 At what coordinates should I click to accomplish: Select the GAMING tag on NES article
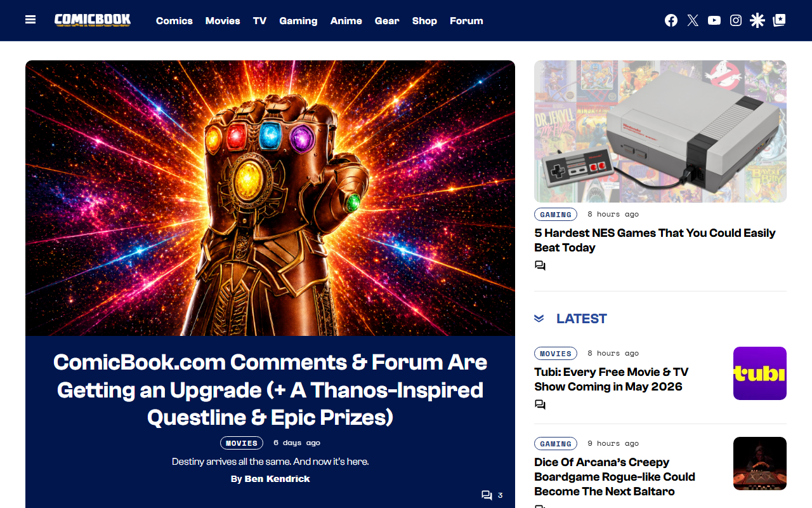pyautogui.click(x=556, y=215)
